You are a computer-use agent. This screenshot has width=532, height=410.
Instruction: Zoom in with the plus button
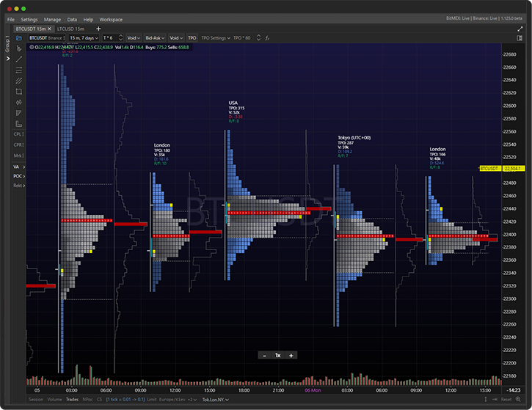[291, 356]
